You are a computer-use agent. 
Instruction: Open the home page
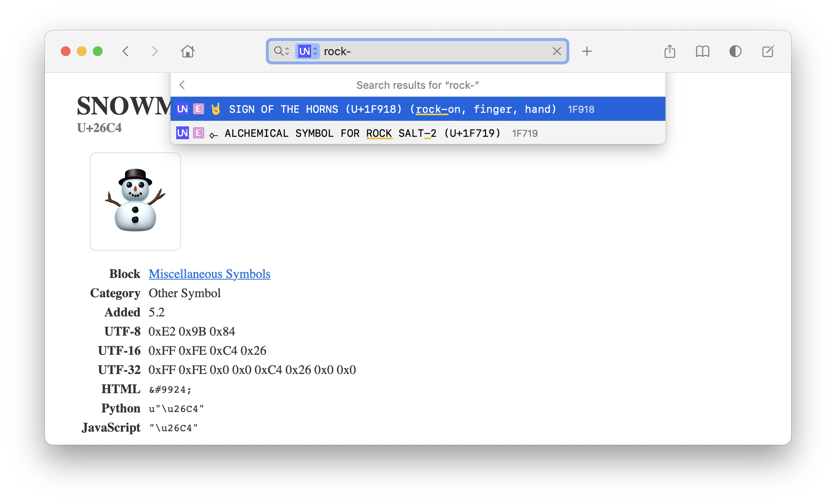[x=187, y=51]
